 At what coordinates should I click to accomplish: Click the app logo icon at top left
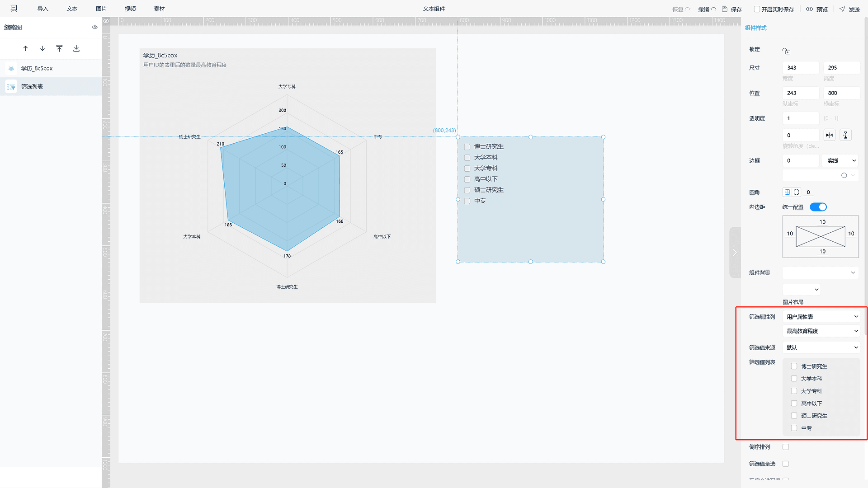(x=14, y=9)
